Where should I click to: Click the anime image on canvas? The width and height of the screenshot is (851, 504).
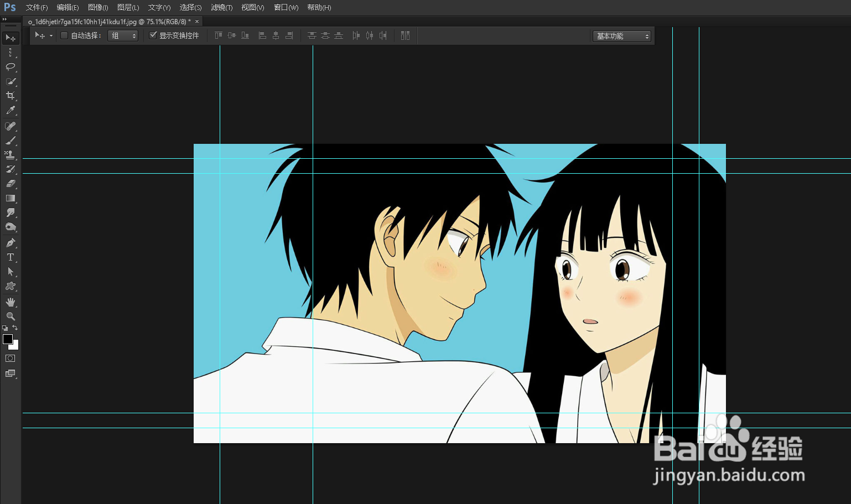(x=459, y=293)
